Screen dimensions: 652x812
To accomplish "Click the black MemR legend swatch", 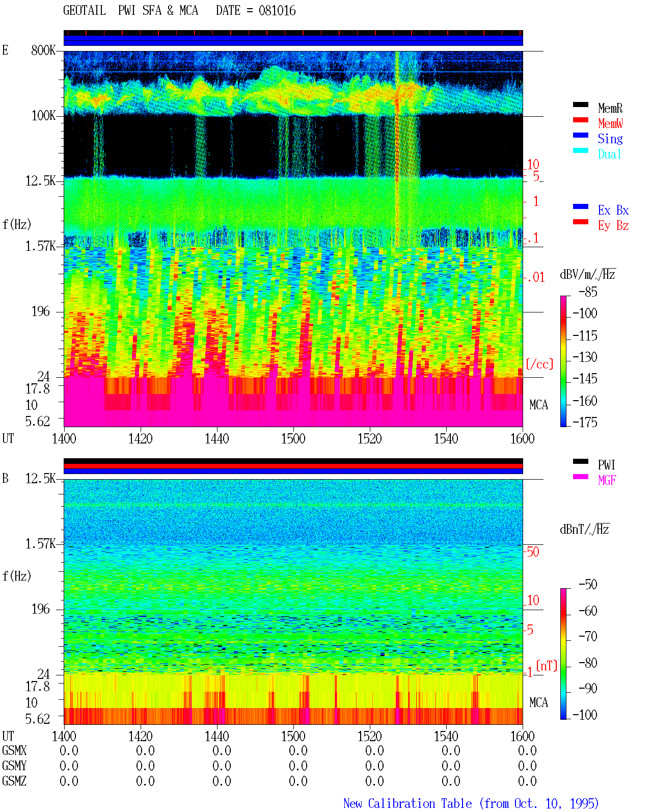I will pos(581,105).
